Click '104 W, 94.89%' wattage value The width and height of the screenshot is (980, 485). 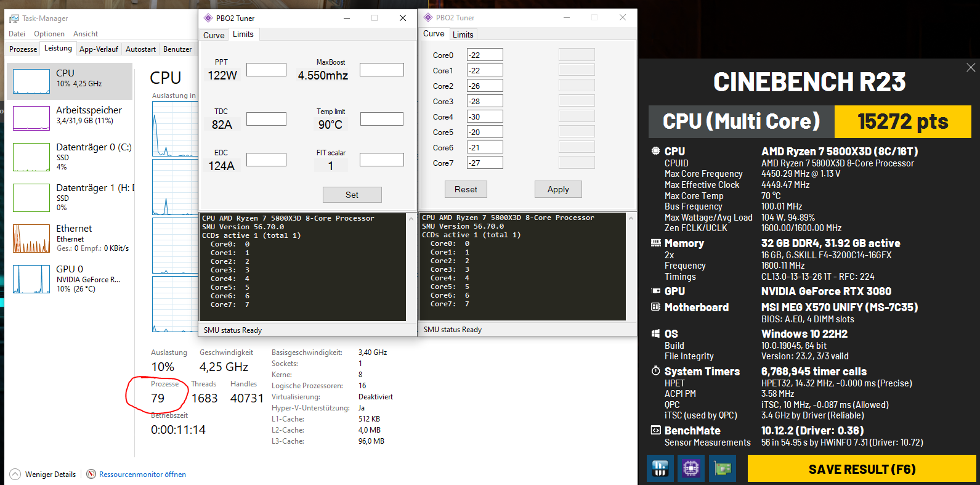click(788, 218)
